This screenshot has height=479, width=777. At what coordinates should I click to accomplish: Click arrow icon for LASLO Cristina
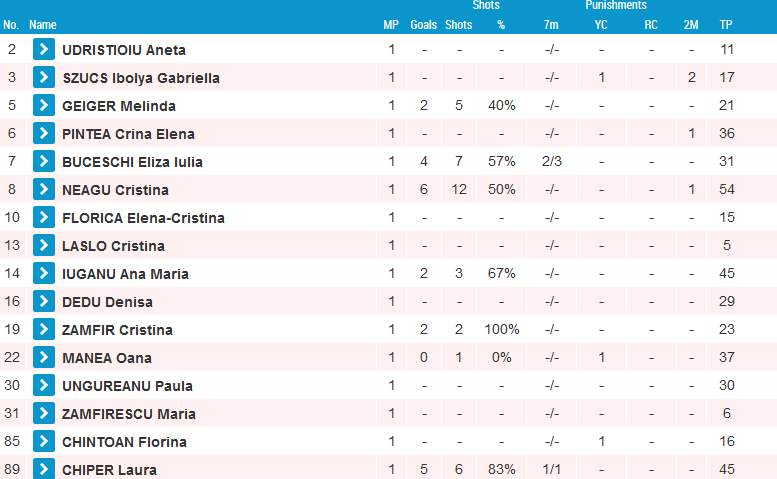[44, 245]
